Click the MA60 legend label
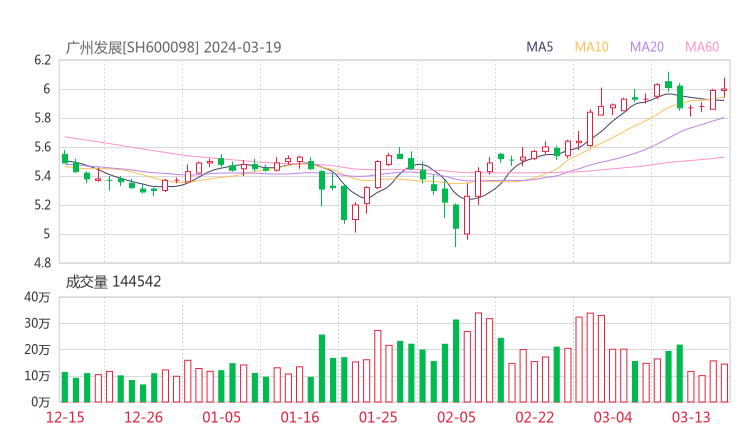The width and height of the screenshot is (740, 440). pos(702,47)
